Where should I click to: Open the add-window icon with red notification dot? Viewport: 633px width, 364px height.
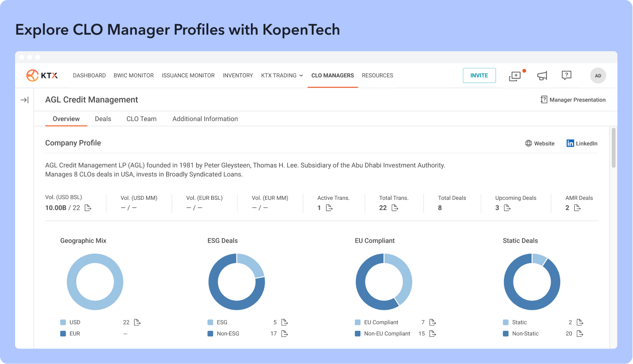pos(516,76)
